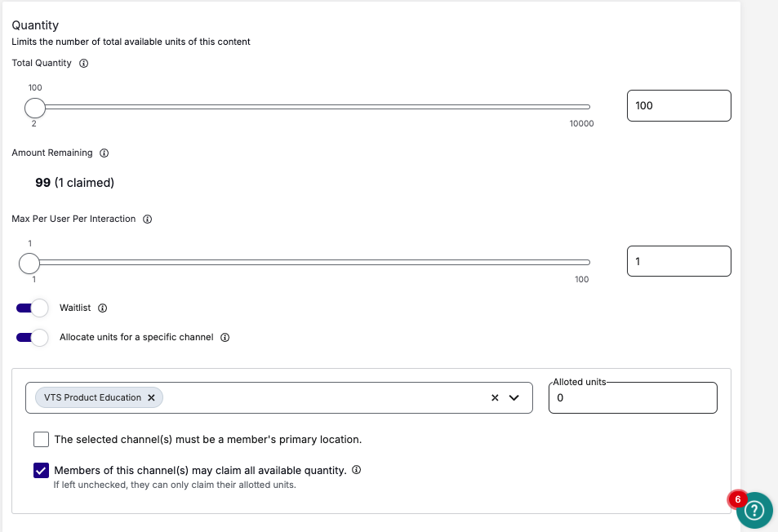The height and width of the screenshot is (532, 778).
Task: Remove the VTS Product Education chip
Action: tap(151, 397)
